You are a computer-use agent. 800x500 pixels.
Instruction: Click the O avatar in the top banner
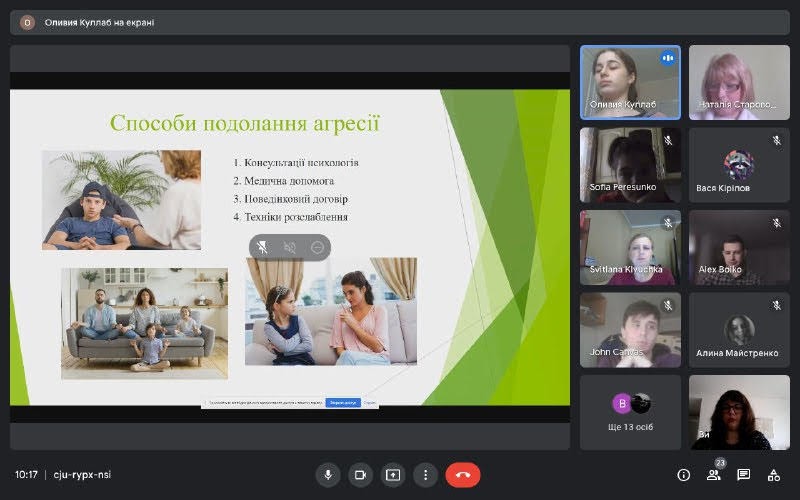[x=27, y=22]
